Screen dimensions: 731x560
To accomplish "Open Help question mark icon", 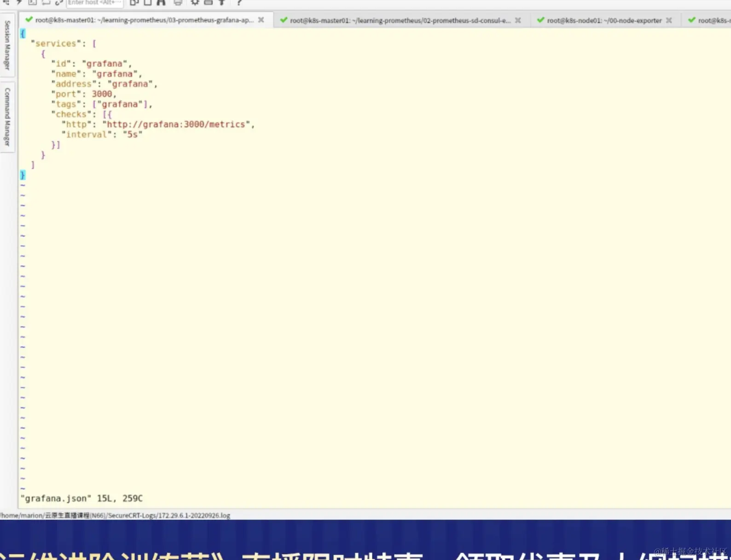I will pos(239,2).
